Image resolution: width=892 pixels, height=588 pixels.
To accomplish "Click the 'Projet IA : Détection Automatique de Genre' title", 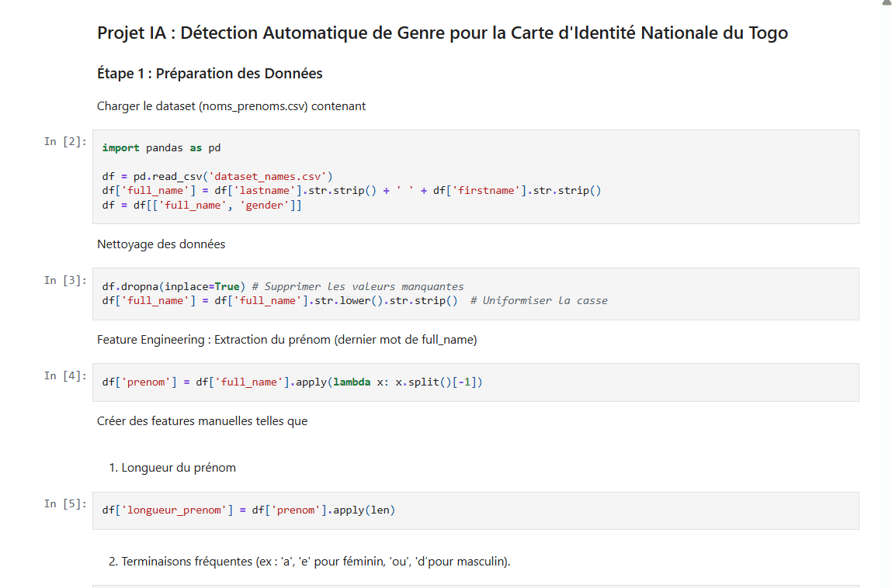I will coord(442,33).
